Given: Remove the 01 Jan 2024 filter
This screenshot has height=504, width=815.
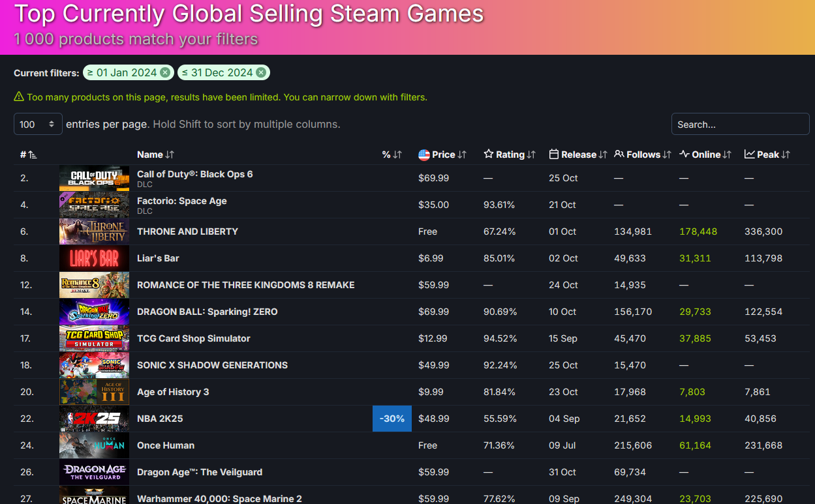Looking at the screenshot, I should tap(165, 72).
